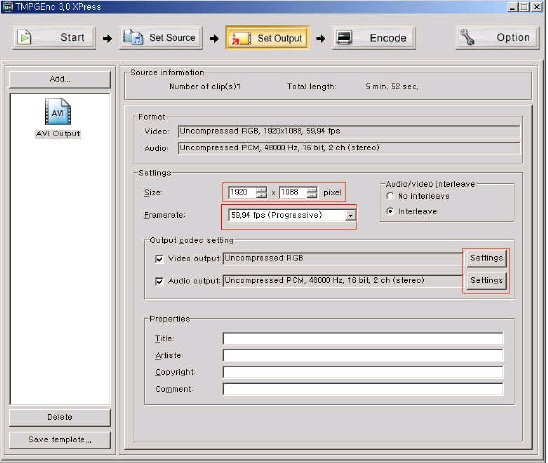
Task: Select the No interleave radio button
Action: (x=390, y=196)
